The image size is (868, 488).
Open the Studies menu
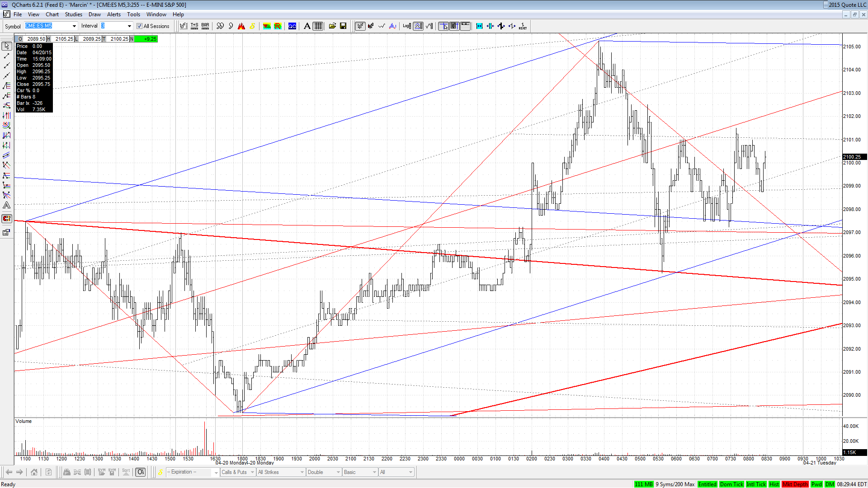point(74,14)
